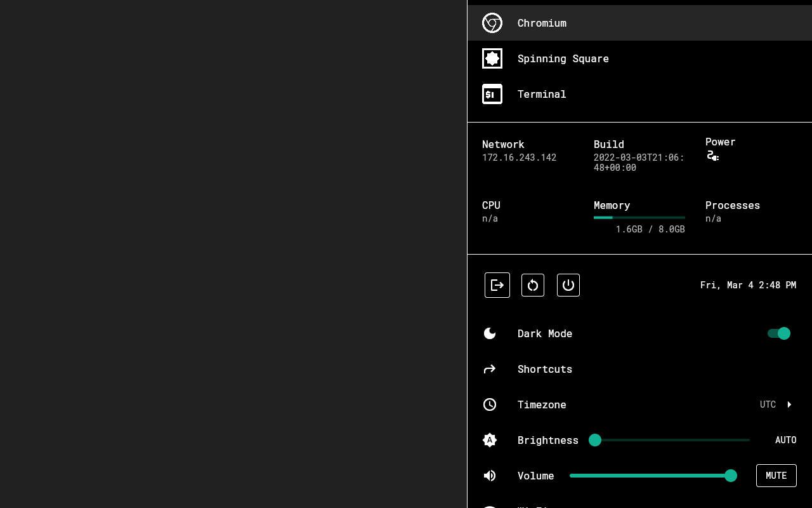The width and height of the screenshot is (812, 508).
Task: Click the dark mode moon icon
Action: [x=490, y=333]
